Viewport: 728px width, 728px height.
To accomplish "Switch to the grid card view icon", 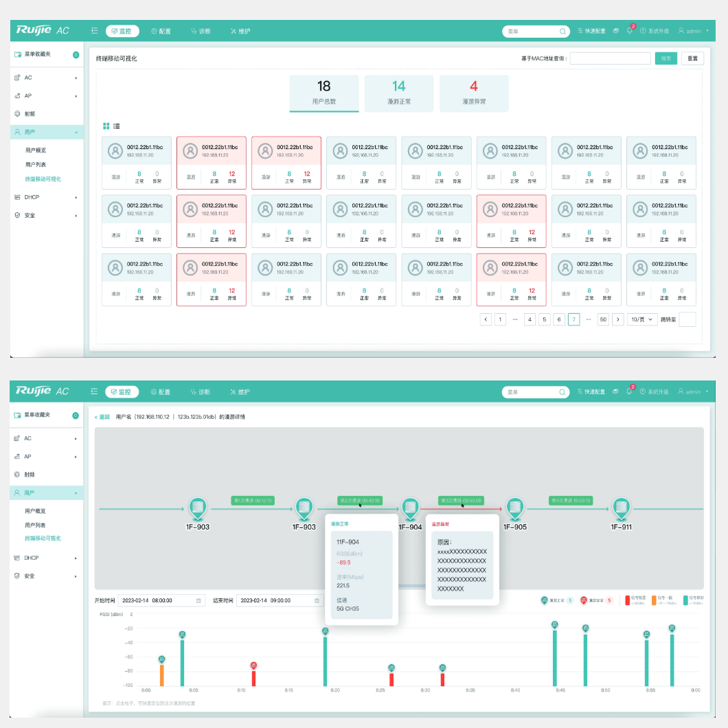I will point(106,126).
